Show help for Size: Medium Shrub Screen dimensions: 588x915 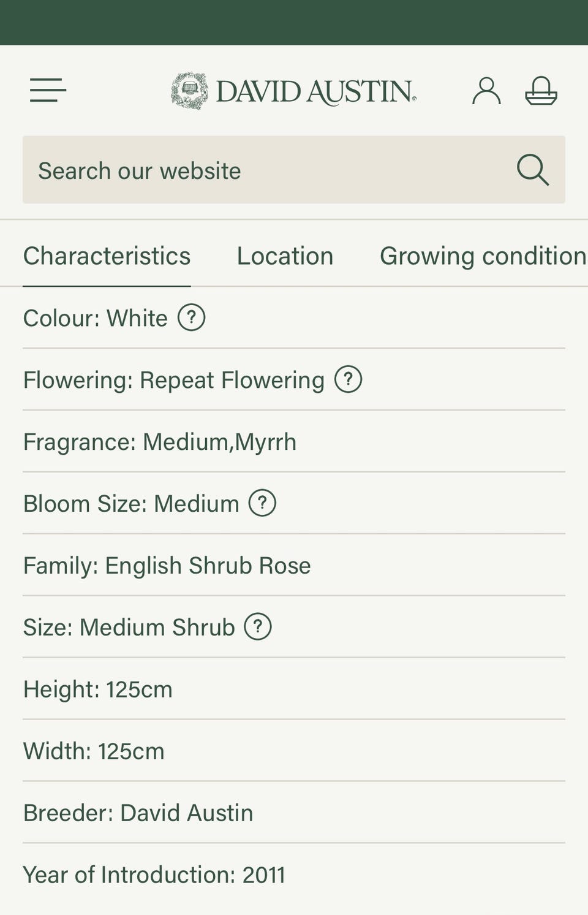(258, 627)
